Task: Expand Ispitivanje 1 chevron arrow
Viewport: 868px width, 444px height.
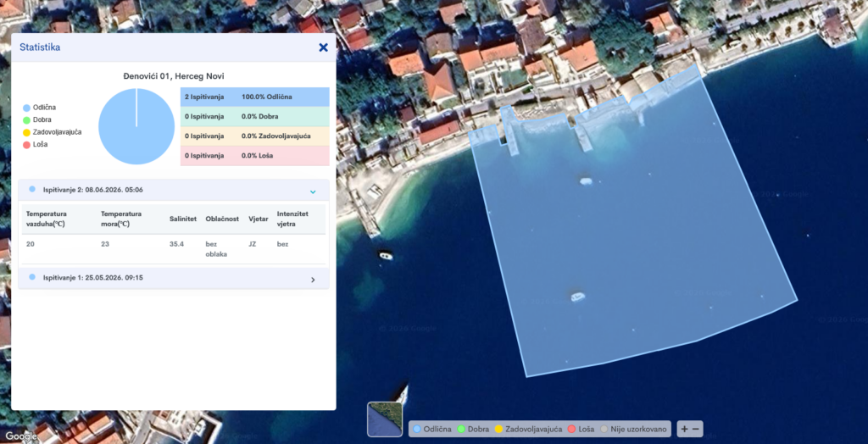Action: [x=313, y=280]
